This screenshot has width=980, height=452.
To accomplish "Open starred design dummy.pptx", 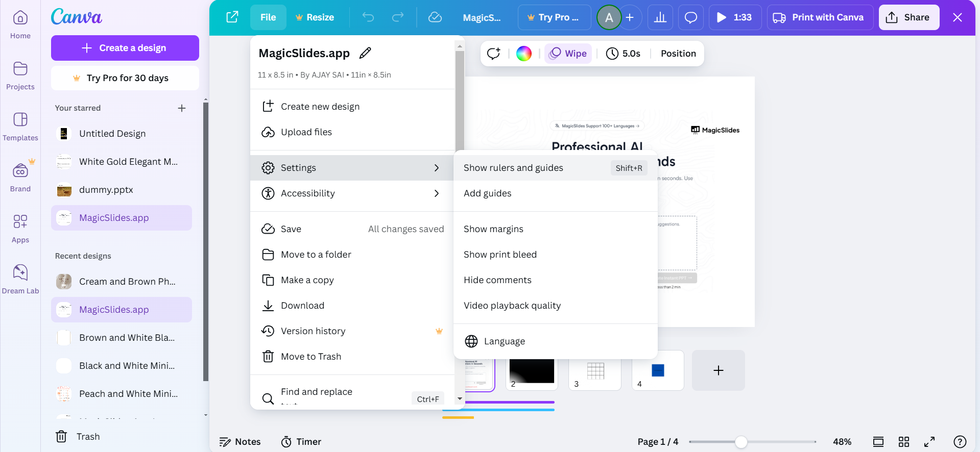I will tap(122, 190).
